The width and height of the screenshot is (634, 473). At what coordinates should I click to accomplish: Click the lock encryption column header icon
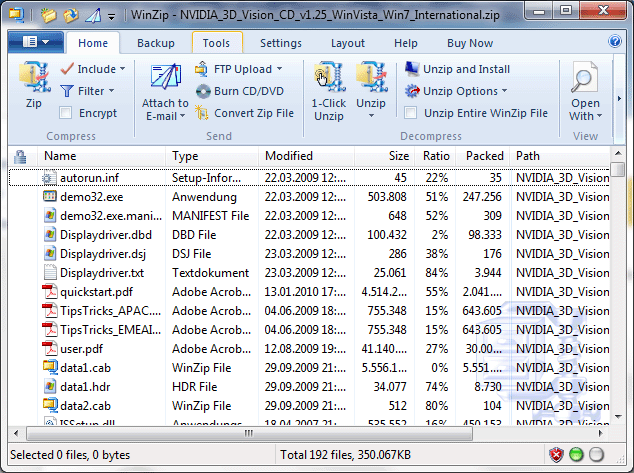[20, 156]
